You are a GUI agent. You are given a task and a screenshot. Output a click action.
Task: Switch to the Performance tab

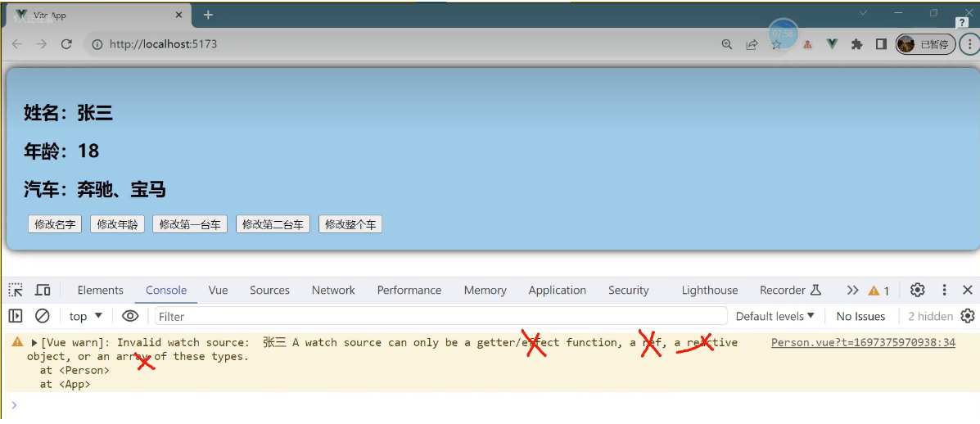(409, 291)
